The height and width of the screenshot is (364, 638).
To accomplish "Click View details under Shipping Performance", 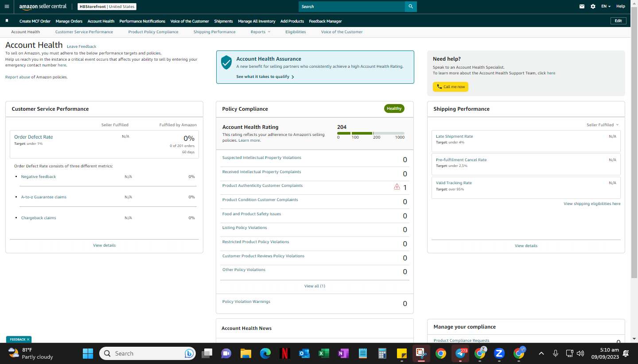I will pos(526,246).
